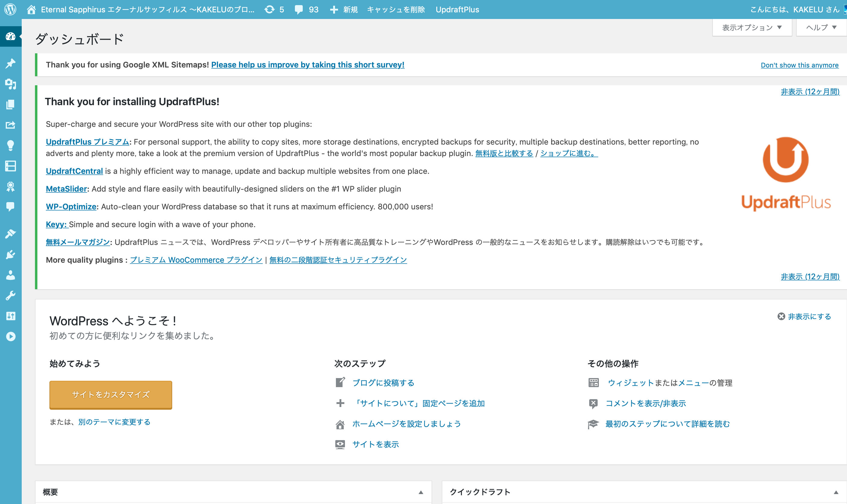Click キャッシュを削除 in the admin bar
The image size is (847, 504).
396,10
